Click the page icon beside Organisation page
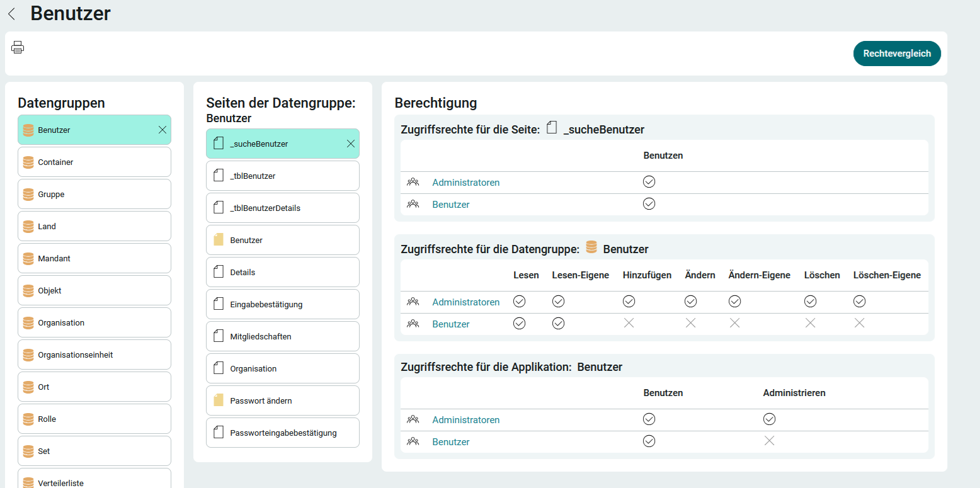980x488 pixels. 219,368
